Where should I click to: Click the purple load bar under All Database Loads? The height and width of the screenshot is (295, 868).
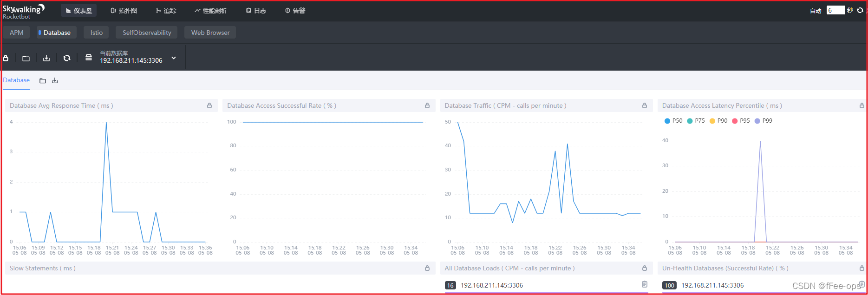coord(546,293)
